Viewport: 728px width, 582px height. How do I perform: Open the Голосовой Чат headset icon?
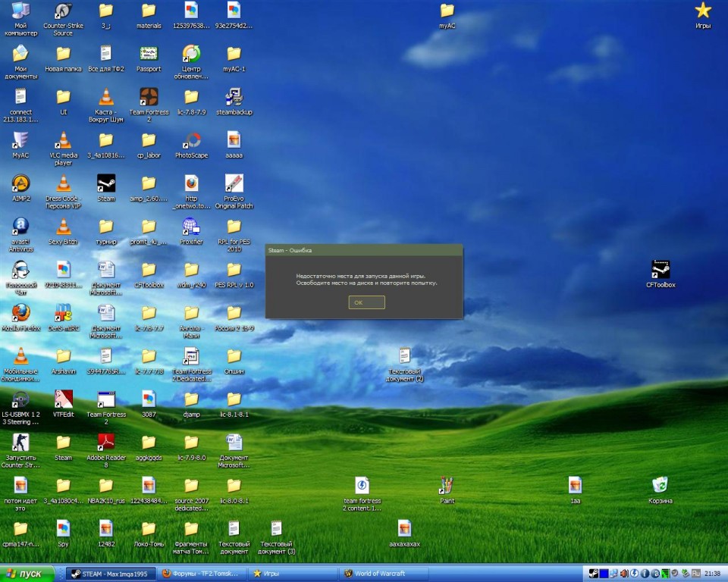tap(20, 278)
